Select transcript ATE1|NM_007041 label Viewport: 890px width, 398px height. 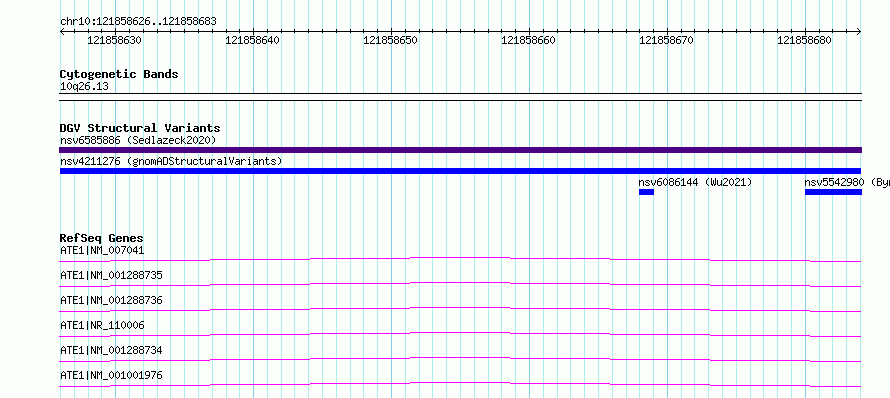point(102,250)
